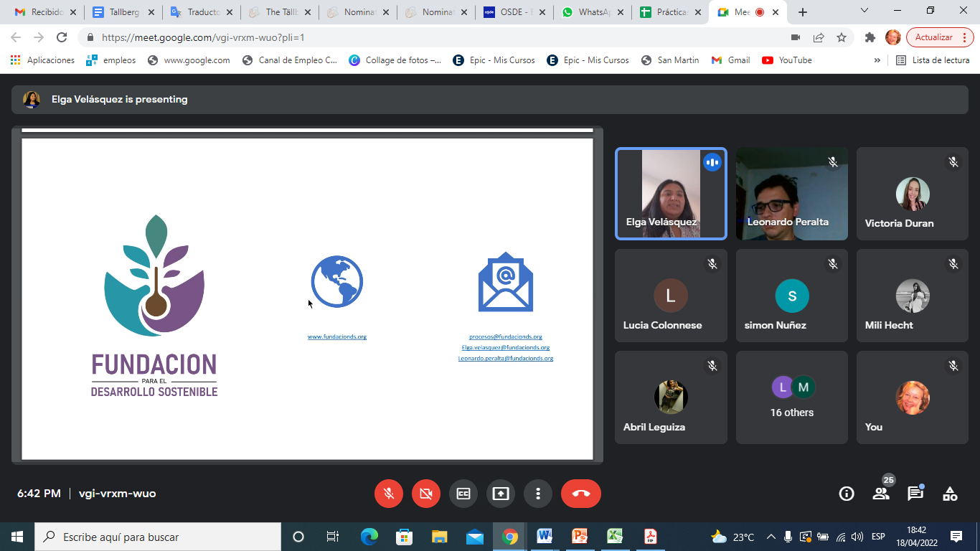Turn on closed captions
Viewport: 980px width, 551px height.
pos(463,494)
